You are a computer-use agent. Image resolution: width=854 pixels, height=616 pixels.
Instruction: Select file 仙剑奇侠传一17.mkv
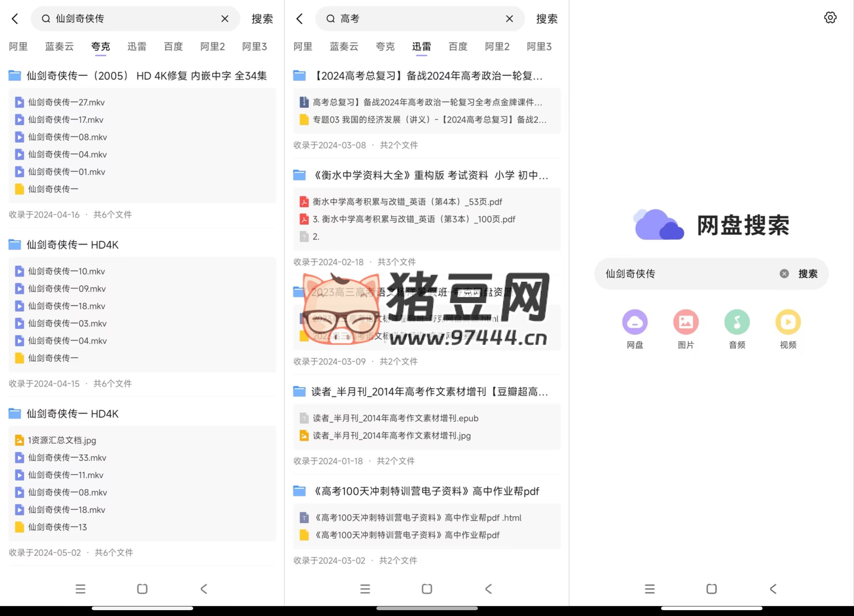tap(66, 120)
